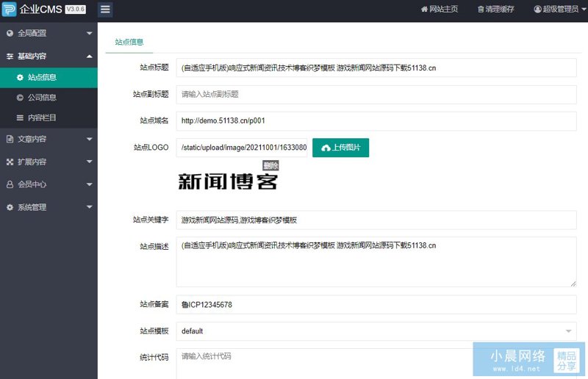This screenshot has height=379, width=588.
Task: Focus the 站点描述 textarea
Action: [x=376, y=261]
